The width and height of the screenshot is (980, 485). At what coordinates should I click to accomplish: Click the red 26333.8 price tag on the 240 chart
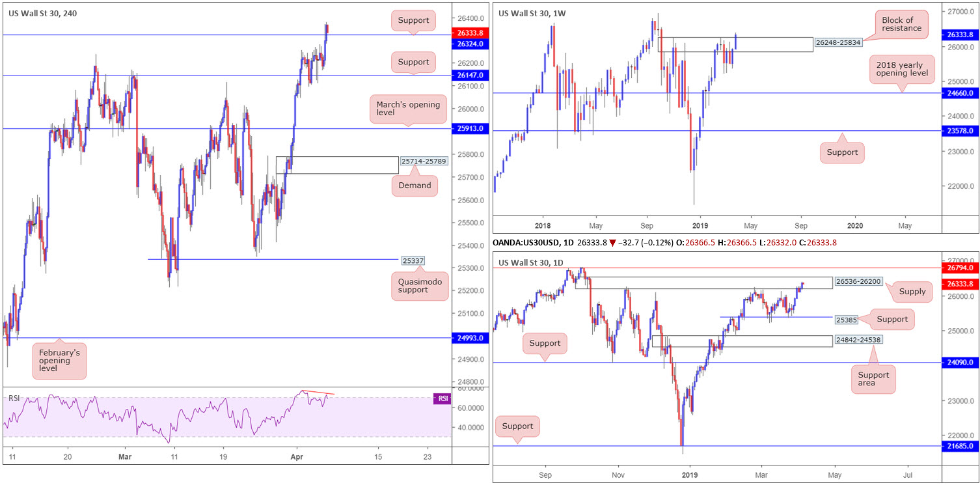tap(469, 33)
